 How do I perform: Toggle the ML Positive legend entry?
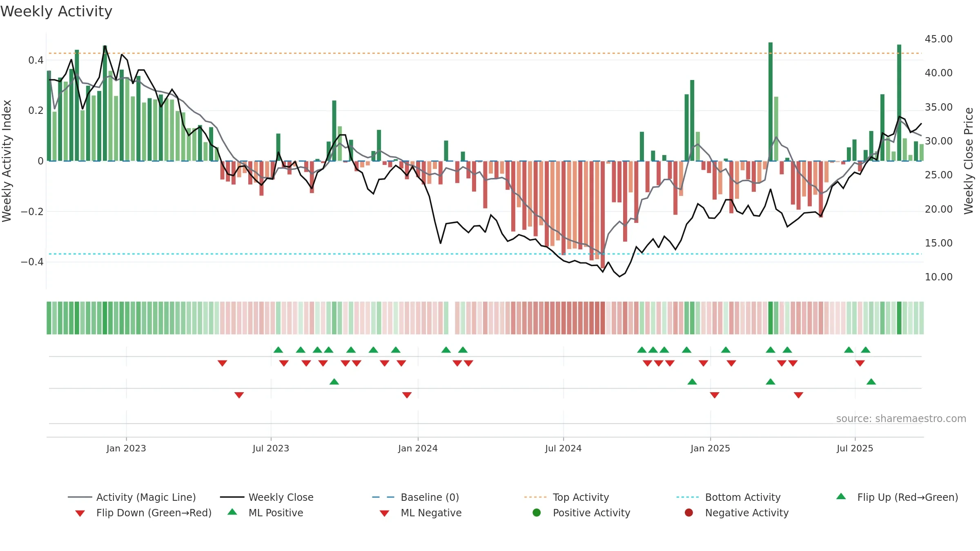point(265,513)
